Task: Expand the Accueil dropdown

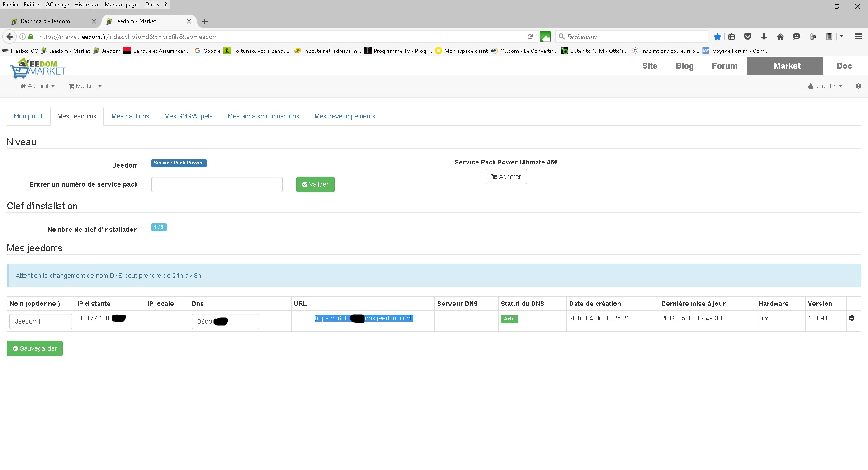Action: (38, 86)
